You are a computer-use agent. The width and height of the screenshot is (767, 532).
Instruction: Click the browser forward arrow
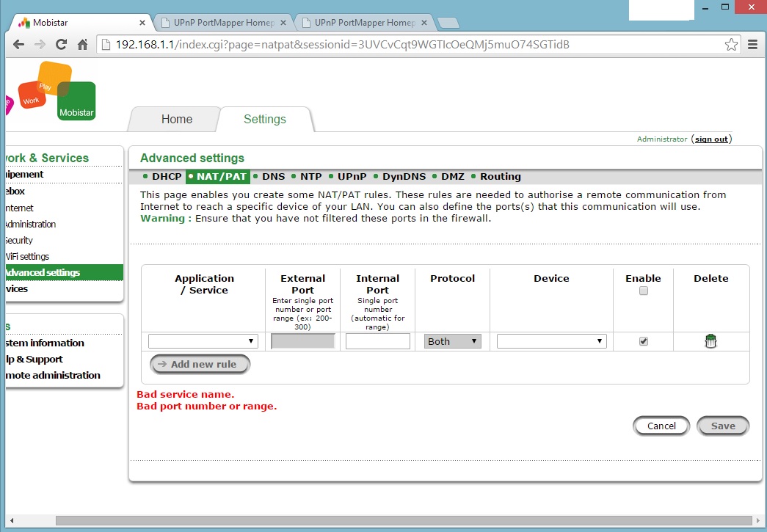40,45
